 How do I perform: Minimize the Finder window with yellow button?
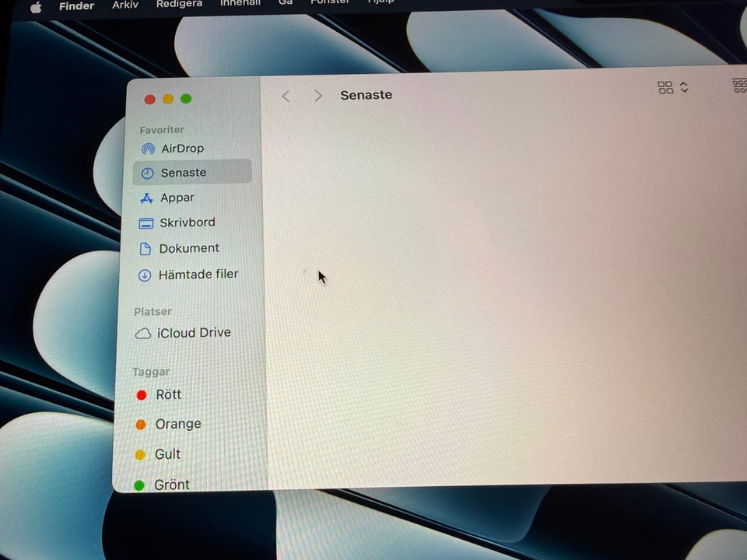(168, 99)
